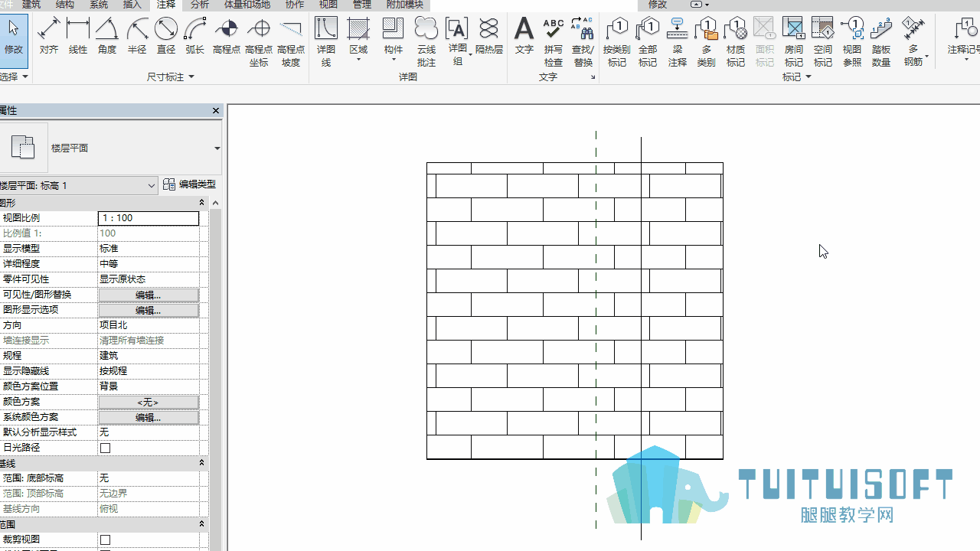Switch to the 管理 ribbon tab
Screen dimensions: 980x551
[362, 5]
